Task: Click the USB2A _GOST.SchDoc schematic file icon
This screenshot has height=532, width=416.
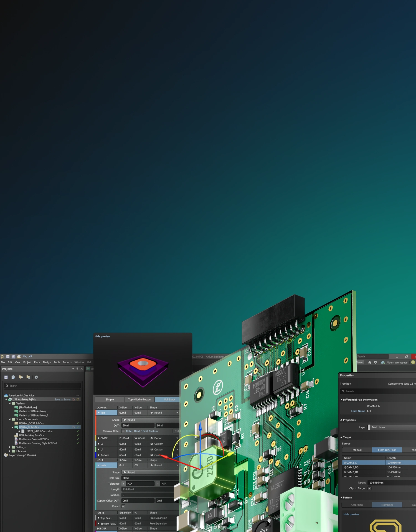Action: tap(16, 423)
